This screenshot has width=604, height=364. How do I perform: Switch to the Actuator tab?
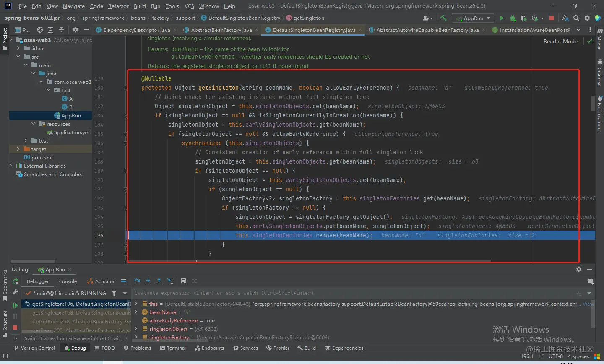point(101,281)
